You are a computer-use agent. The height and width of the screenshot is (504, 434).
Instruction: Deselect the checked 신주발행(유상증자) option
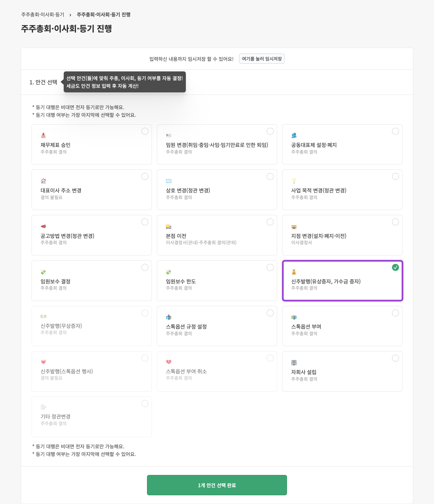coord(395,267)
